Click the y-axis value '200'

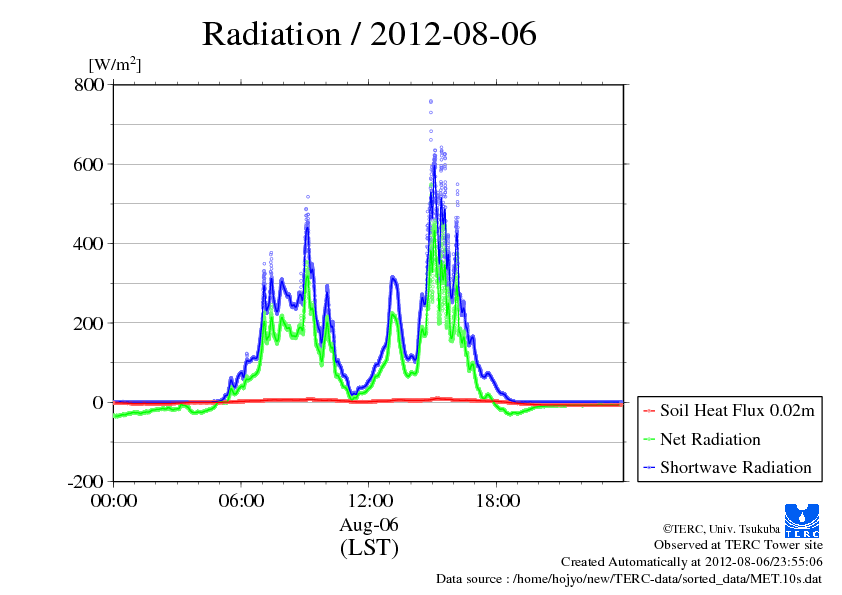click(88, 323)
